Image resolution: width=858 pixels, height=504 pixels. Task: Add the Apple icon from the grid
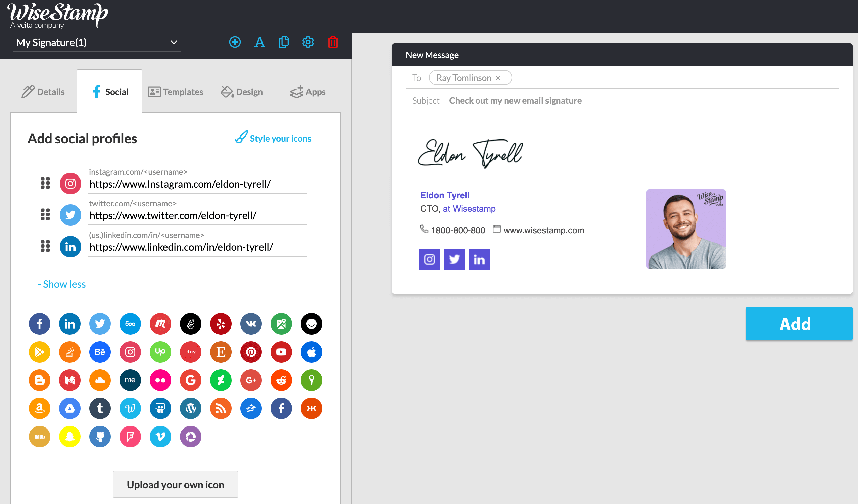click(x=312, y=352)
